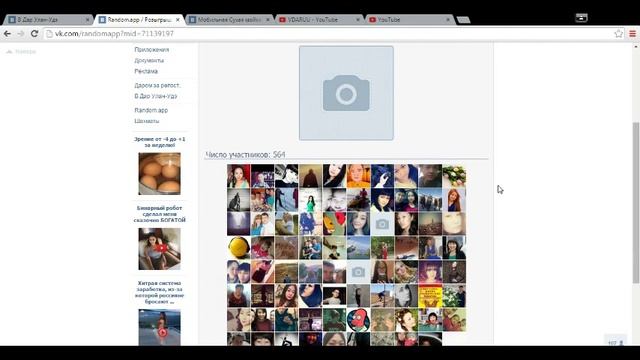Screen dimensions: 640x360
Task: Click the large empty camera placeholder photo
Action: [x=346, y=93]
